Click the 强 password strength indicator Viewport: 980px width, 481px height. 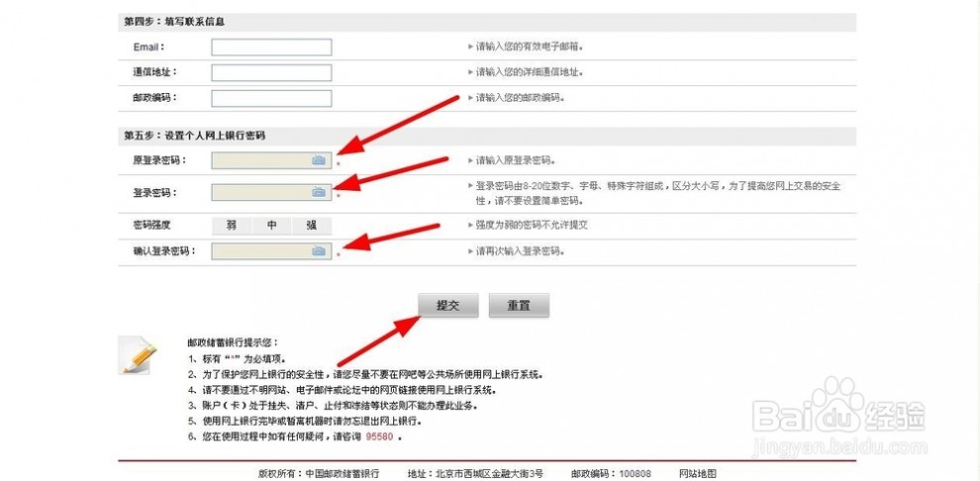[312, 225]
